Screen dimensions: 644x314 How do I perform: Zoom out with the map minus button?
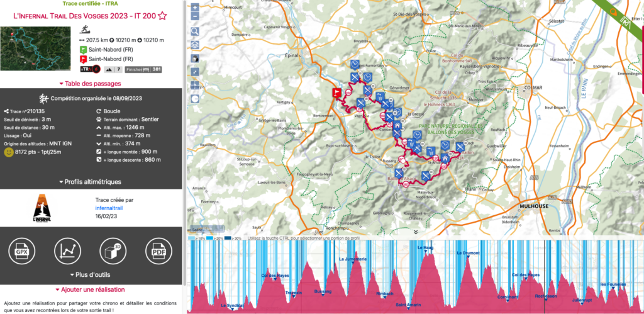pyautogui.click(x=195, y=17)
